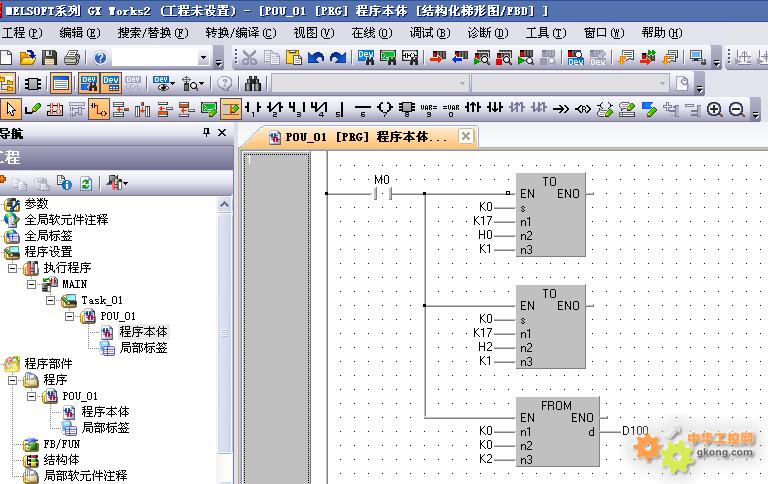Collapse the 程序 node under 程序部件
768x484 pixels.
pyautogui.click(x=12, y=380)
